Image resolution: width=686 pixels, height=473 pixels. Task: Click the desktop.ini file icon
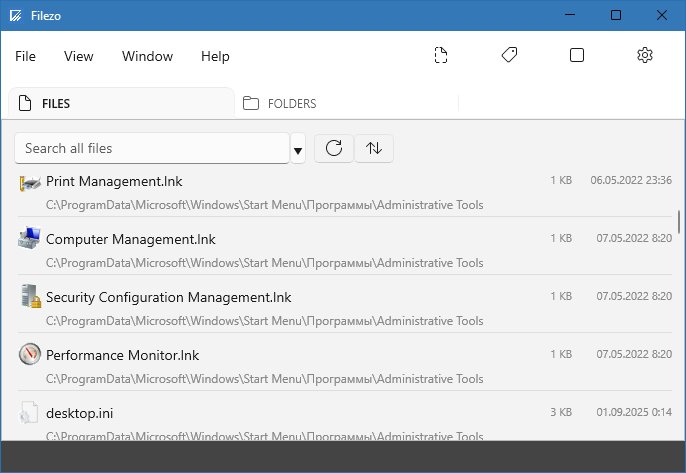[29, 413]
